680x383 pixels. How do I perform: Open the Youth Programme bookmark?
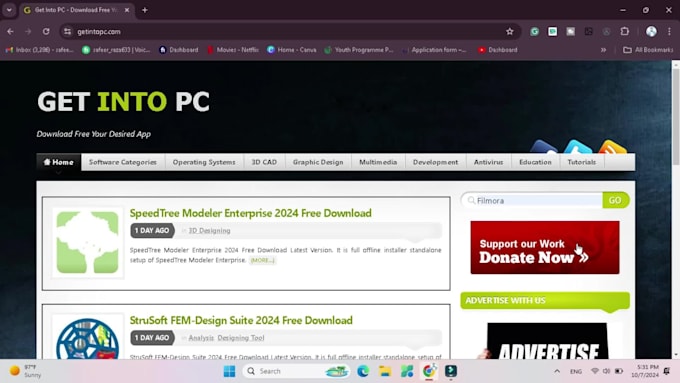tap(359, 50)
